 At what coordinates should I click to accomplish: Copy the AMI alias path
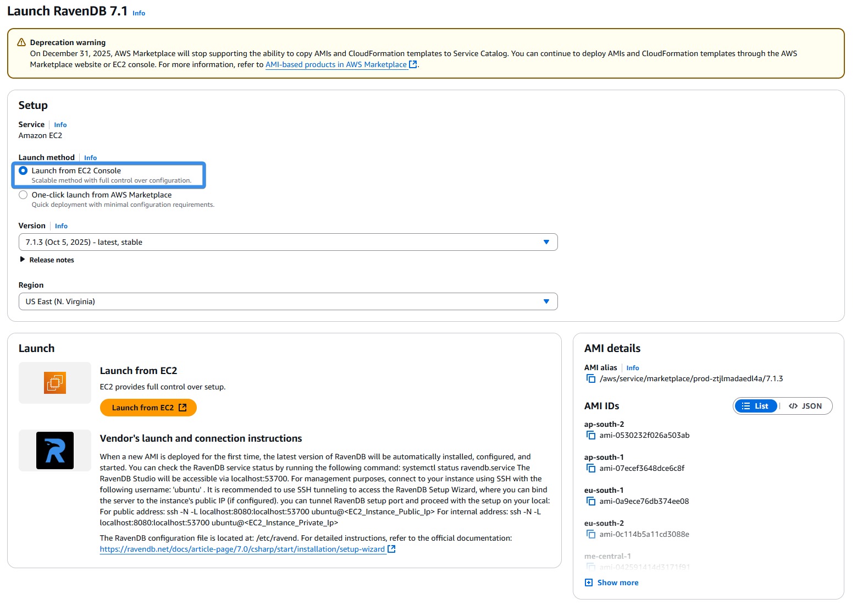point(591,379)
